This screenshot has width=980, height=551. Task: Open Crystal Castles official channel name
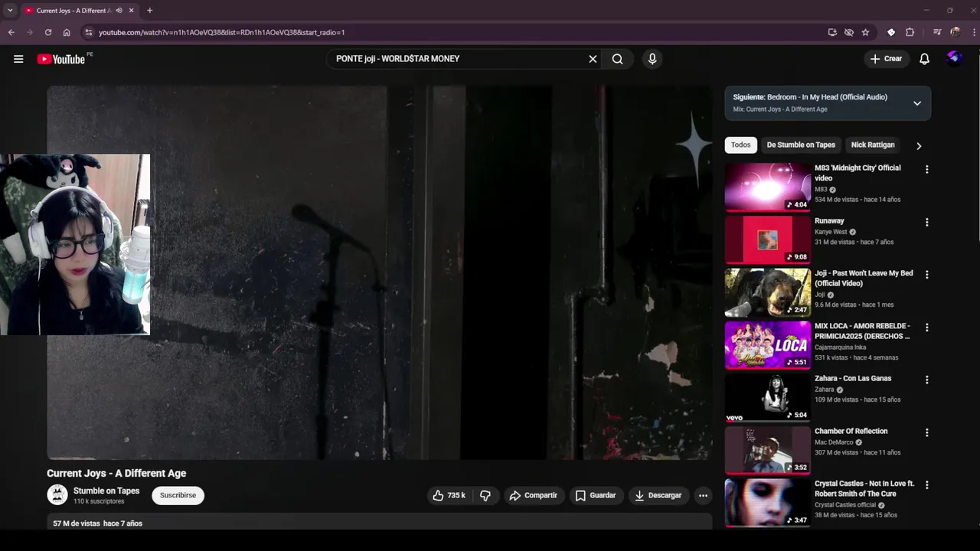tap(845, 505)
